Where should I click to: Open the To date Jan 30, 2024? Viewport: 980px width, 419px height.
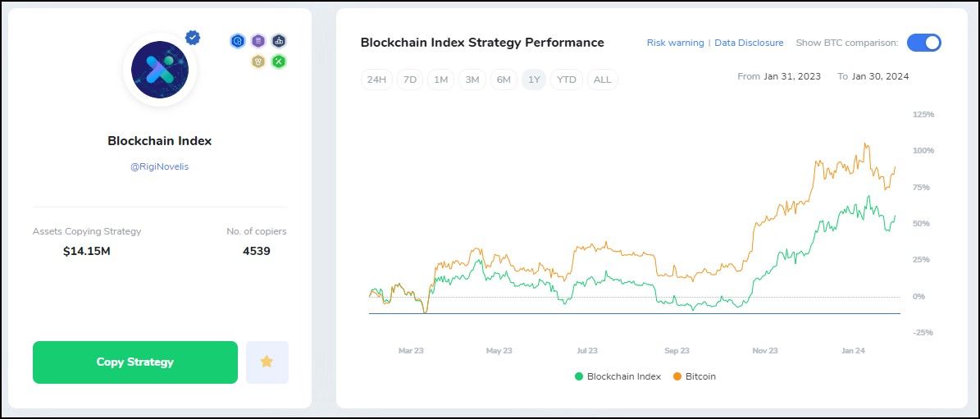pos(880,76)
